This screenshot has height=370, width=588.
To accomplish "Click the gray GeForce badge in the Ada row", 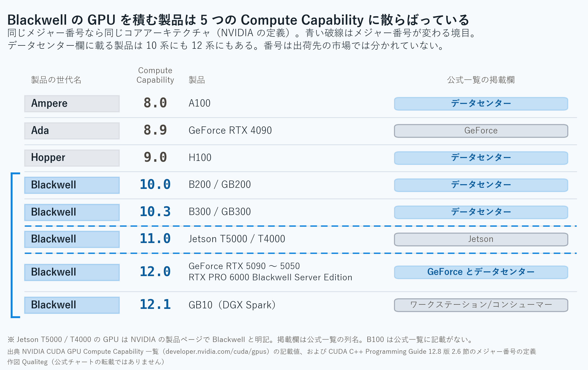I will coord(481,131).
